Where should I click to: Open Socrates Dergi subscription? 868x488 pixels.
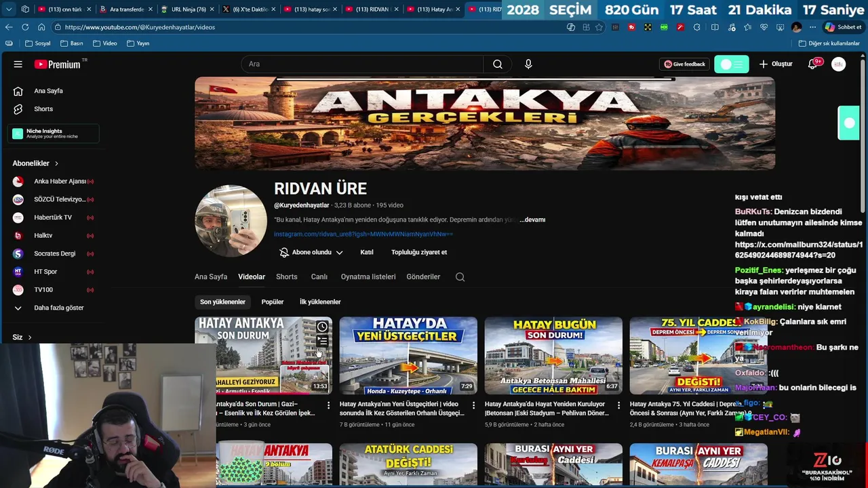(54, 253)
